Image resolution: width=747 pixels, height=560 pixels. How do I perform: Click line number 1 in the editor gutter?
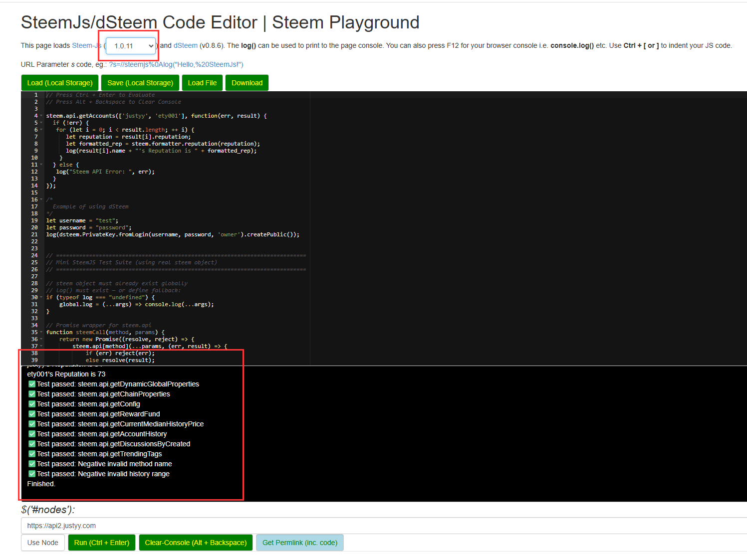[x=36, y=95]
